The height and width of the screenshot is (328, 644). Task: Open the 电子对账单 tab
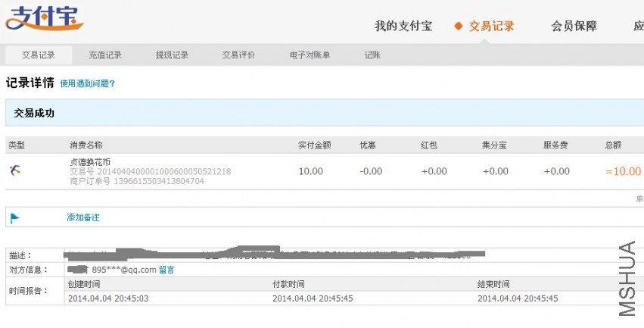pos(310,55)
